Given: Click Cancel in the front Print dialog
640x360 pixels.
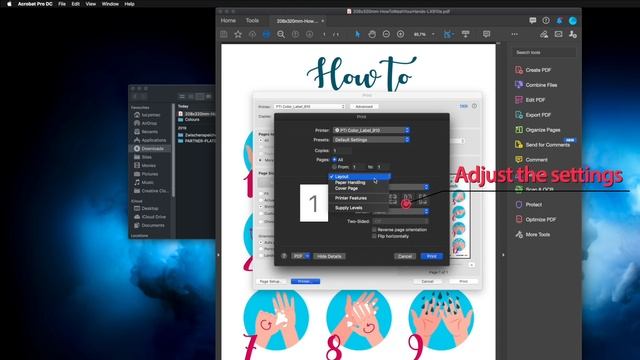Looking at the screenshot, I should (x=405, y=256).
